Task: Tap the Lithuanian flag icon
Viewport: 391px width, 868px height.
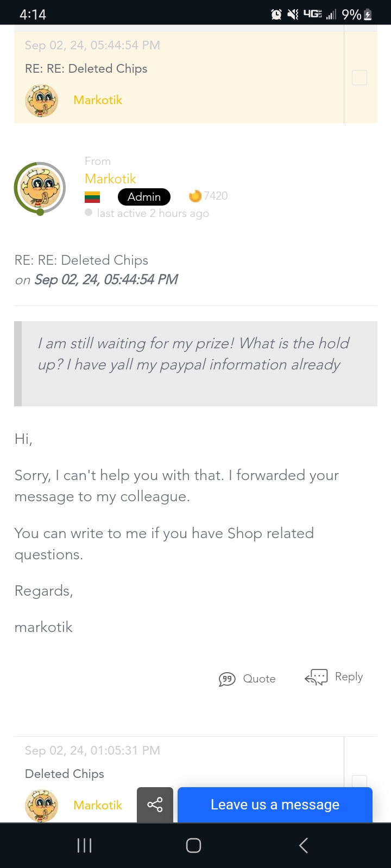Action: coord(92,197)
